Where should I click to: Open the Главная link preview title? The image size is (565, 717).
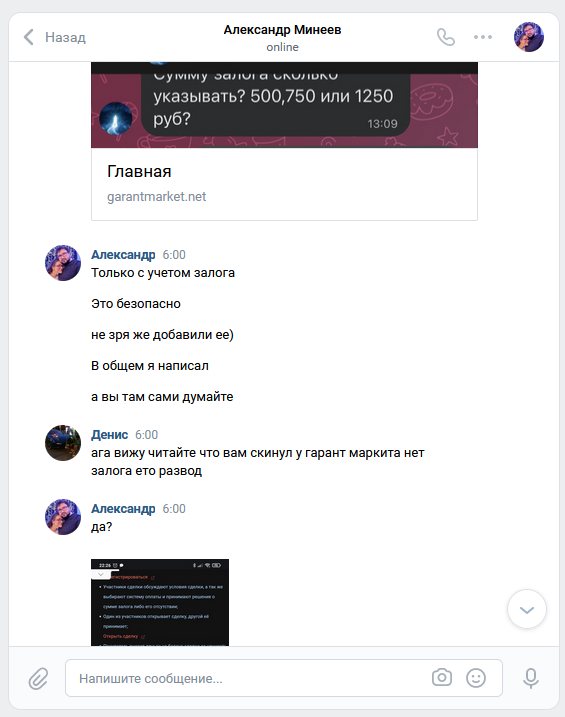click(x=139, y=171)
